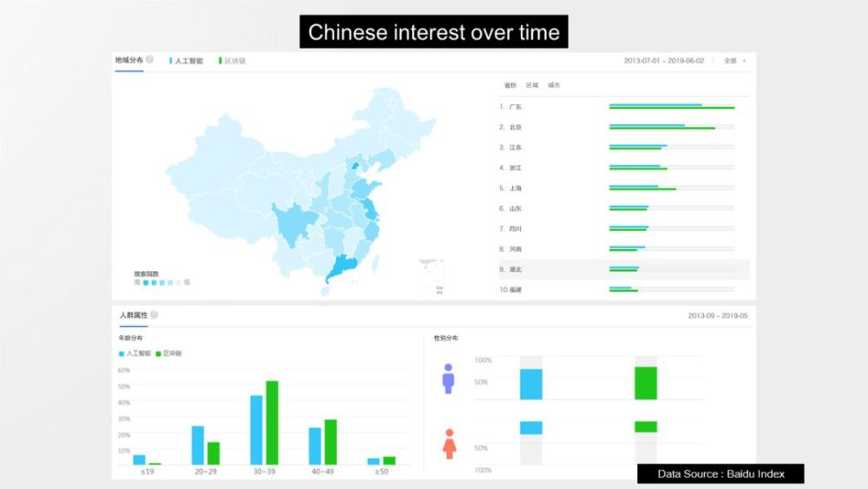This screenshot has height=489, width=868.
Task: Select the highlighted row '9. 湖北'
Action: click(x=624, y=269)
